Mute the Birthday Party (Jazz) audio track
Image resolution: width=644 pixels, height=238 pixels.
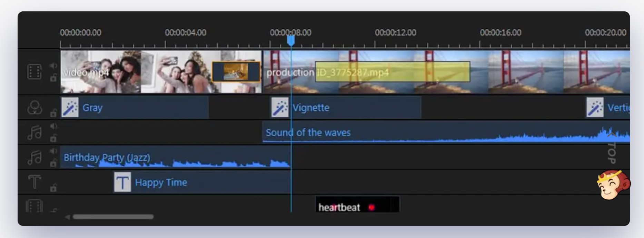pos(53,151)
